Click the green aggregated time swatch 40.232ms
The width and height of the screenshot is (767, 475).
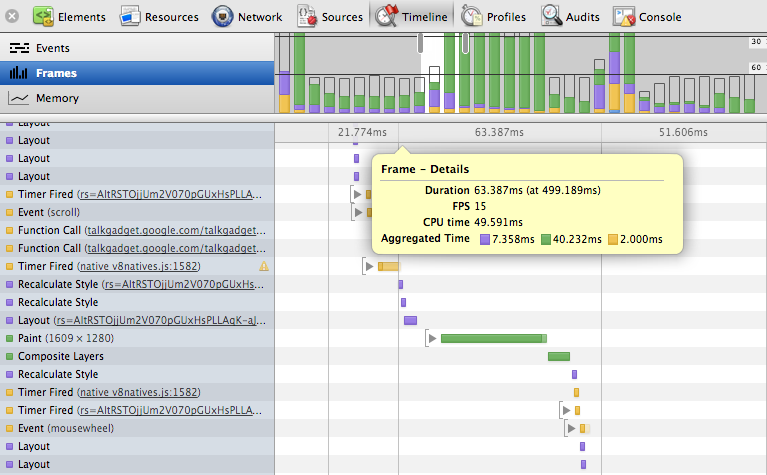point(546,239)
